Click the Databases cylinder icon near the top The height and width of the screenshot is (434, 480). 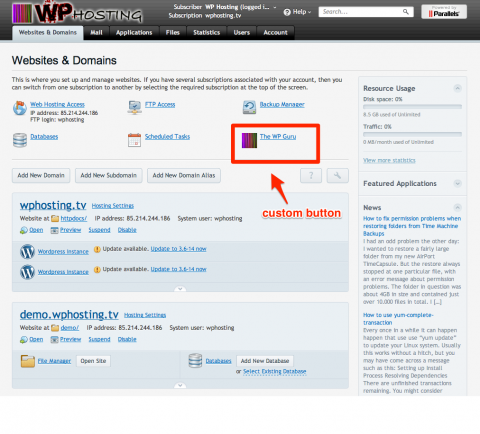point(20,140)
